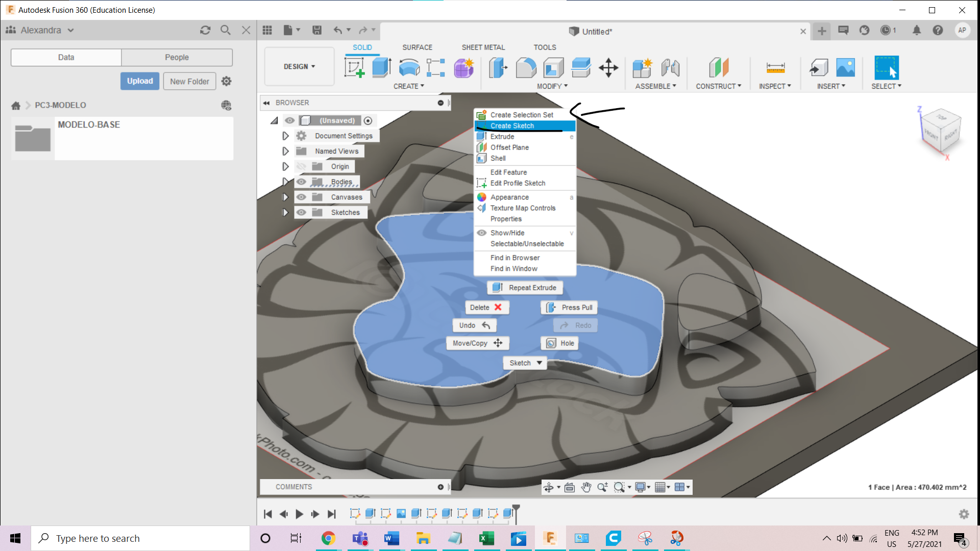Click the Press Pull marking menu button

point(570,307)
